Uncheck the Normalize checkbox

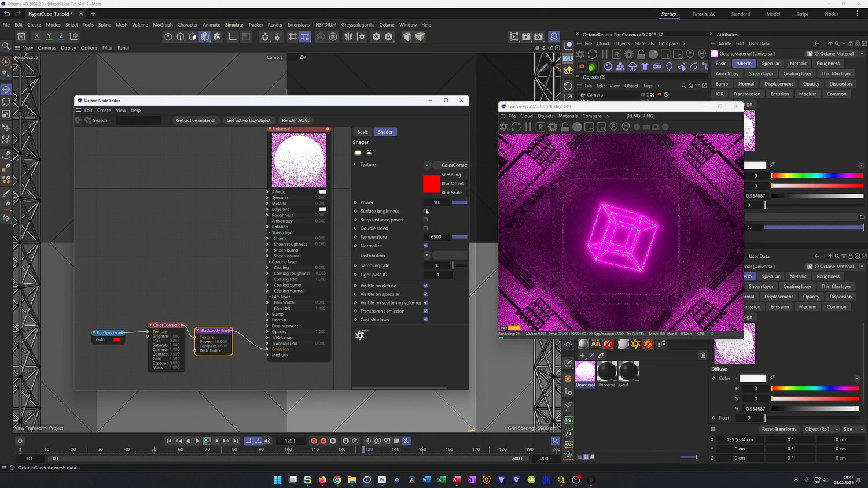(x=425, y=246)
